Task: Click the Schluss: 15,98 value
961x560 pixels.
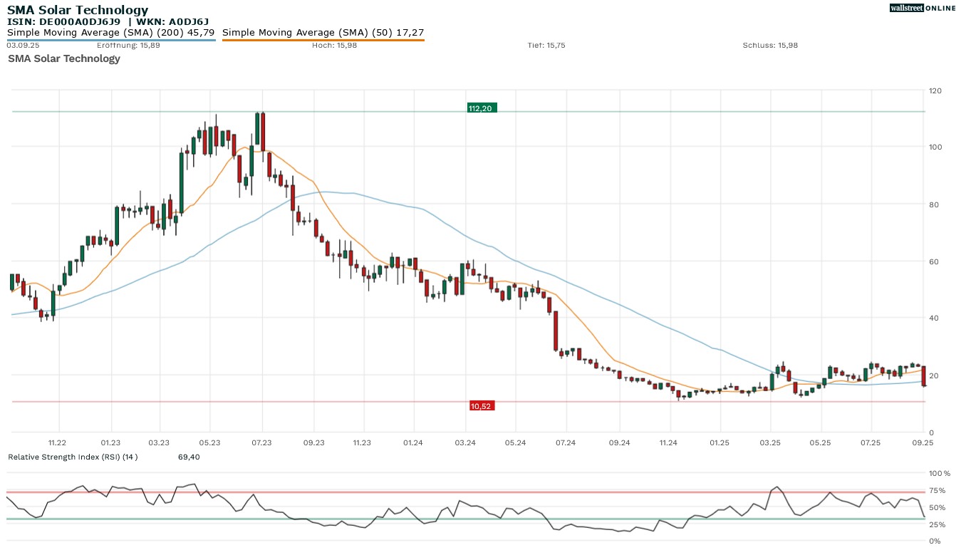Action: 770,46
